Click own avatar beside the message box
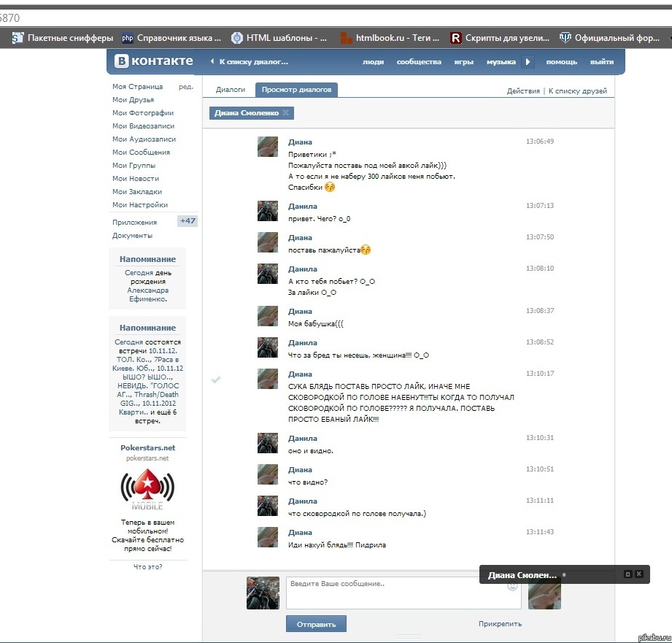 [x=263, y=593]
